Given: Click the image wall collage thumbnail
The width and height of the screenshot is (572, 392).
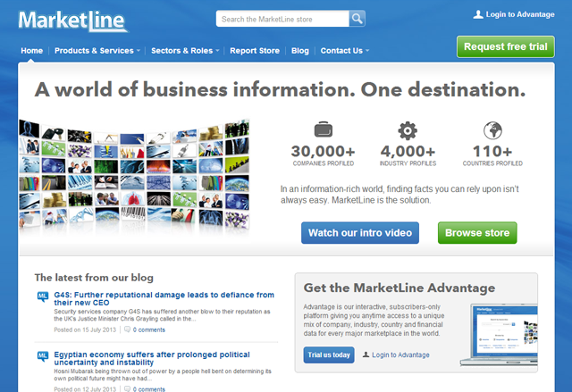Looking at the screenshot, I should 134,175.
